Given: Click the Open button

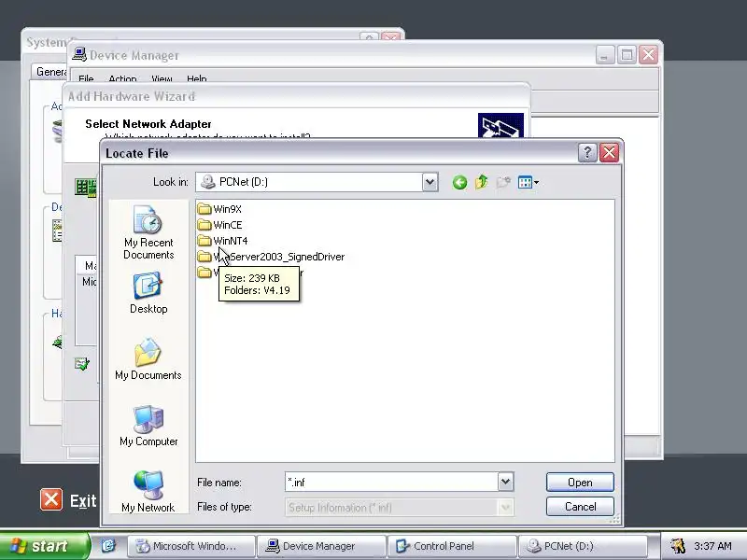Looking at the screenshot, I should [580, 483].
